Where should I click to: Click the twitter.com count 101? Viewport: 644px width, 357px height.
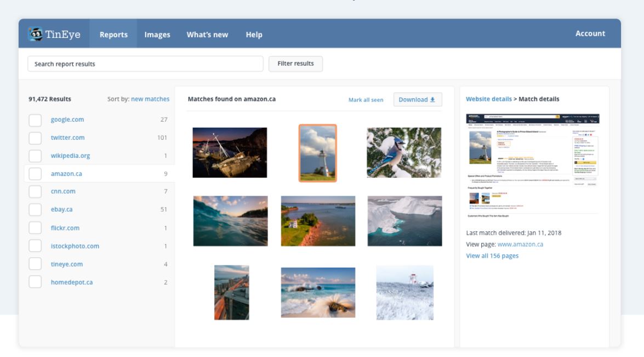162,138
